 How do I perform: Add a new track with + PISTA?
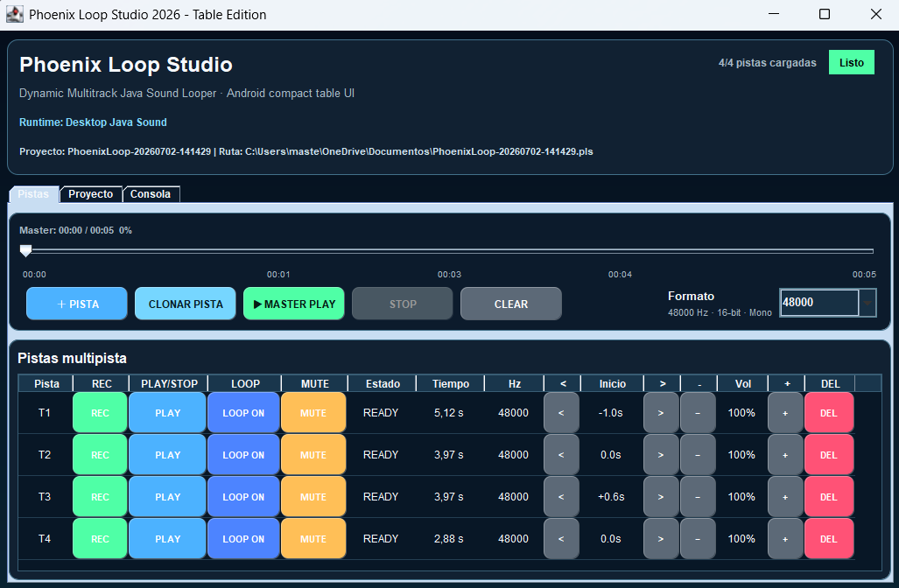coord(77,304)
